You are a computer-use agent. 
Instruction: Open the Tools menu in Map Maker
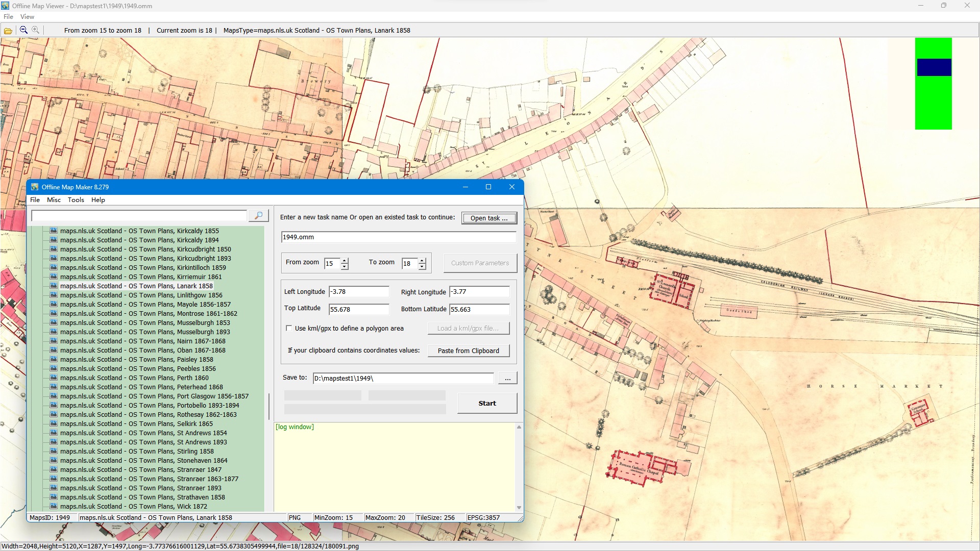(x=76, y=200)
